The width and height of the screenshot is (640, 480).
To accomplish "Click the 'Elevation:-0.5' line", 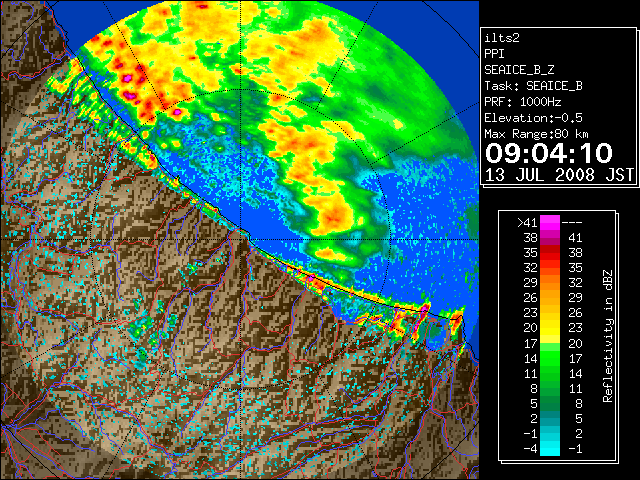I will tap(533, 118).
